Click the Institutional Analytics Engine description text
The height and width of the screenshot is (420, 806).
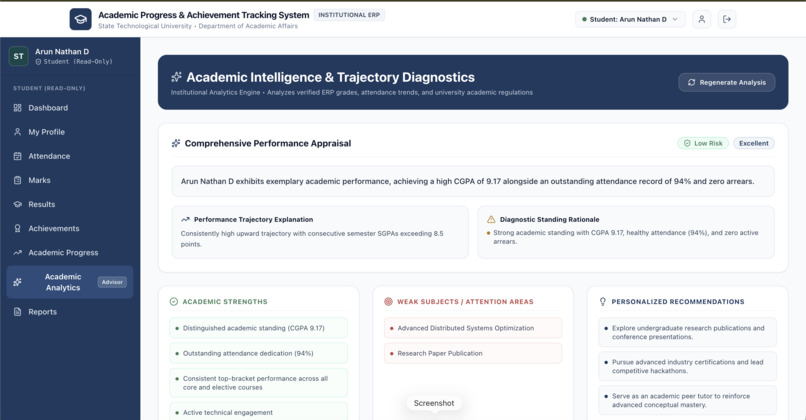pos(352,93)
